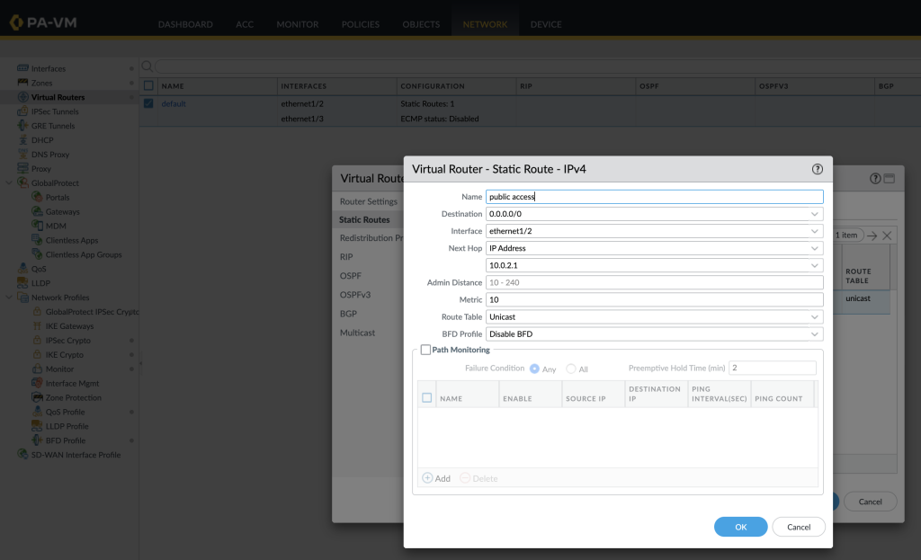921x560 pixels.
Task: Enable the Path Monitoring checkbox
Action: [x=426, y=350]
